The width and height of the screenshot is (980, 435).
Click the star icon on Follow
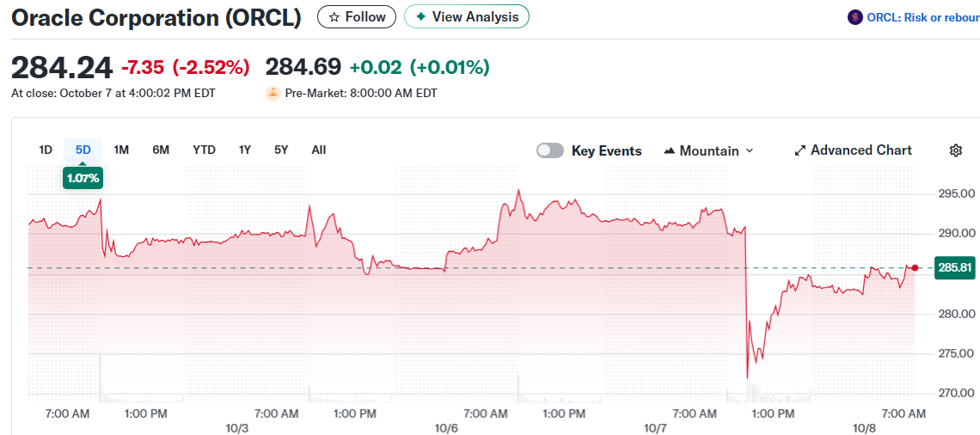coord(334,17)
